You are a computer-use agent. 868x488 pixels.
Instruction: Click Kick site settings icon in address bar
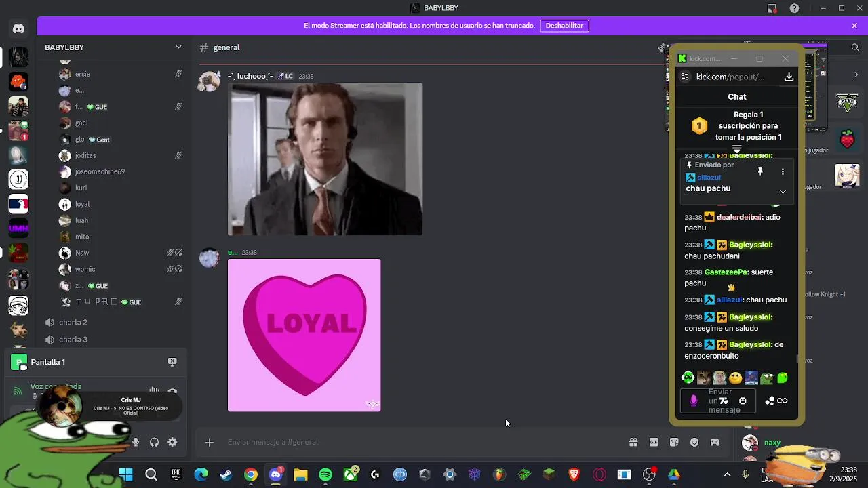pyautogui.click(x=685, y=77)
